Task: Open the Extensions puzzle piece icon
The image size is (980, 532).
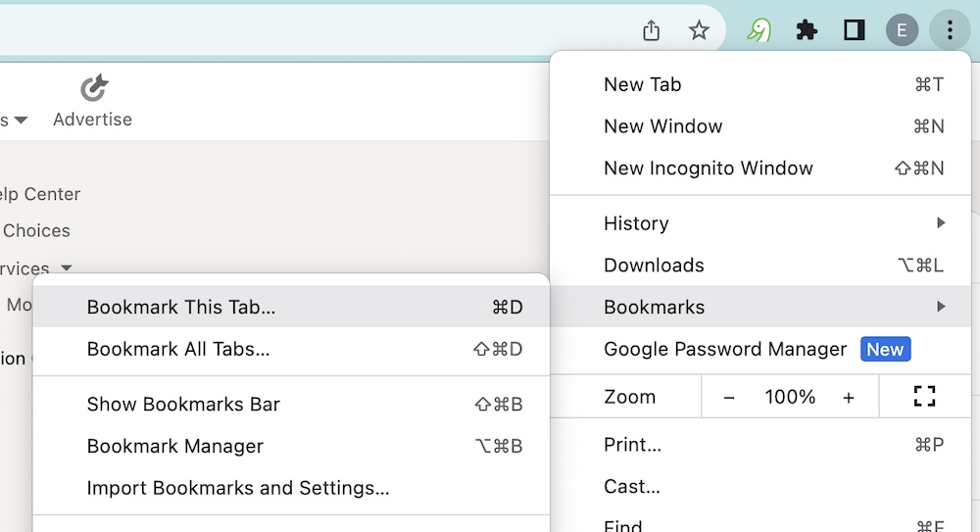Action: (x=807, y=30)
